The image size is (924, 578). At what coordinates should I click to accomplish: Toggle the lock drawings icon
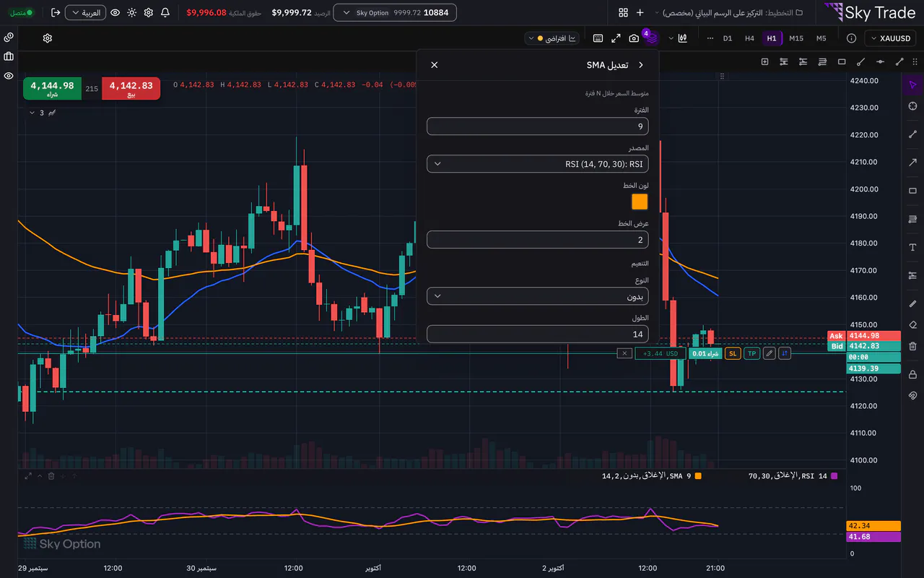click(x=912, y=374)
